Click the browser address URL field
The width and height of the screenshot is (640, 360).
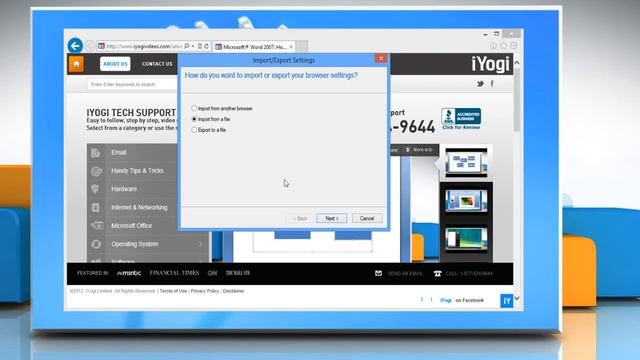pos(144,46)
